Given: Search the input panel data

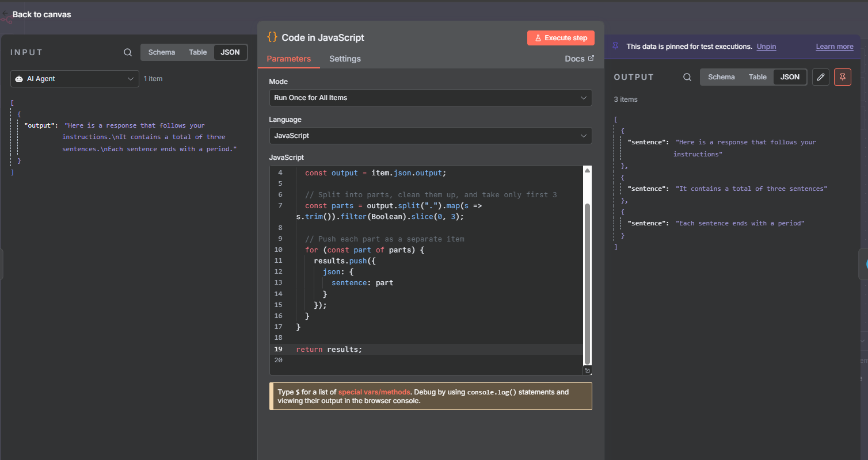Looking at the screenshot, I should pyautogui.click(x=128, y=52).
